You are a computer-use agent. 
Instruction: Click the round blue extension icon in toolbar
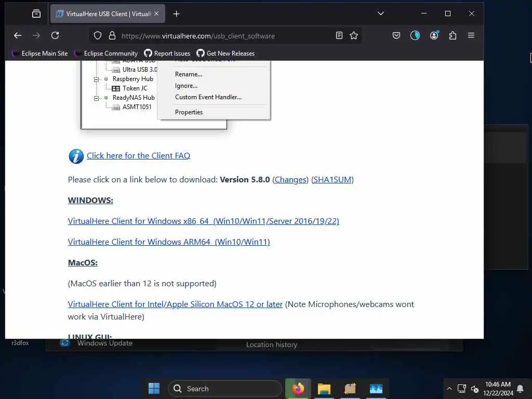(x=415, y=35)
